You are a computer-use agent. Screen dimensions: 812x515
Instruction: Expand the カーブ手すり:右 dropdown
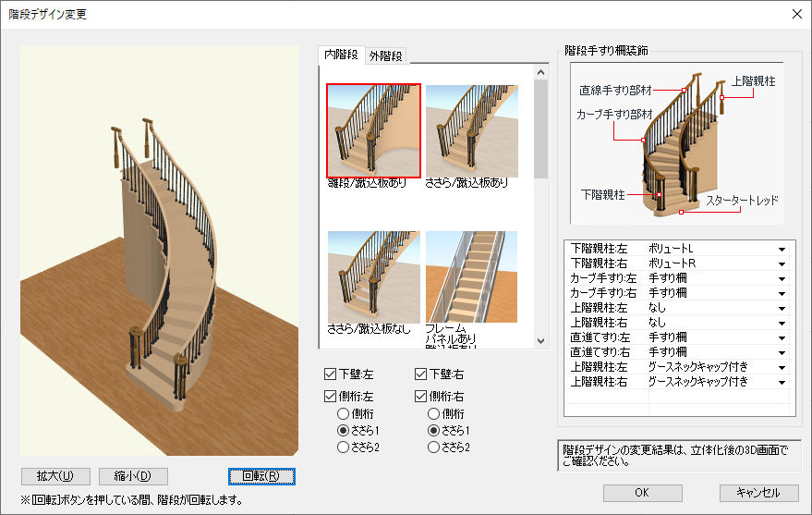pyautogui.click(x=782, y=293)
